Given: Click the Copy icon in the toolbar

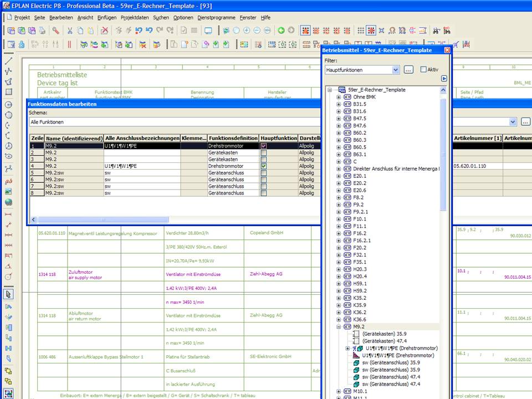Looking at the screenshot, I should pyautogui.click(x=80, y=30).
